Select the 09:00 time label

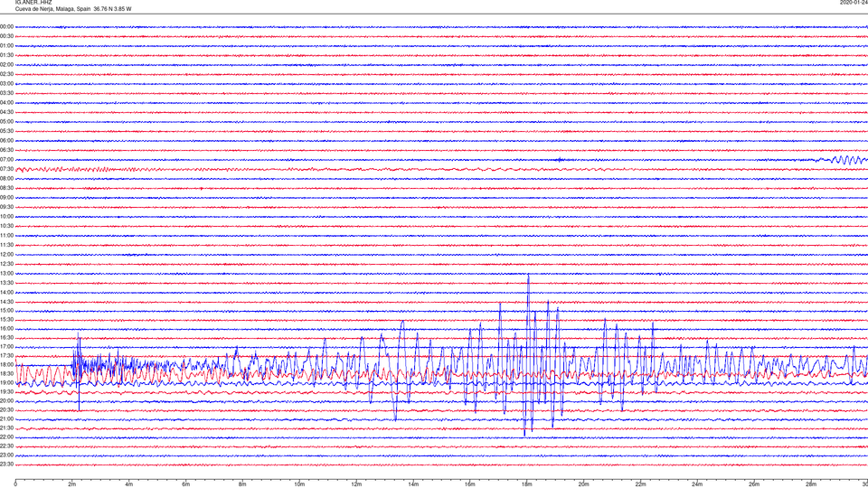pos(6,198)
